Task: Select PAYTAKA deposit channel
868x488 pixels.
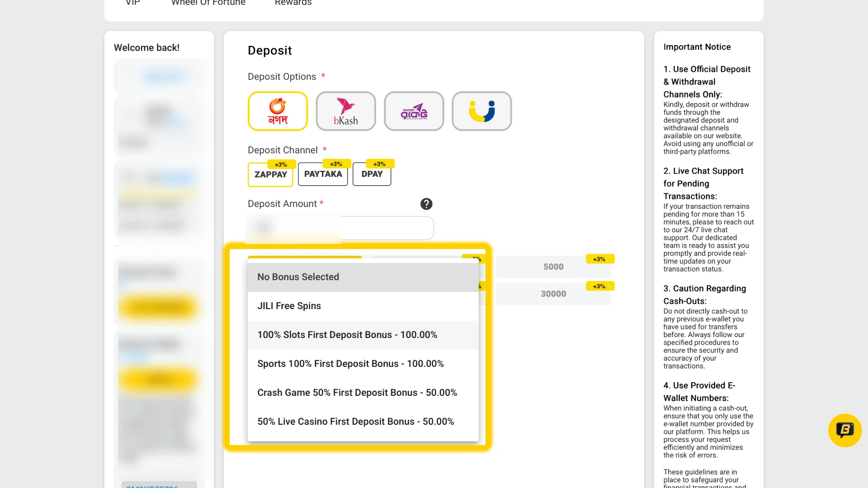Action: 323,174
